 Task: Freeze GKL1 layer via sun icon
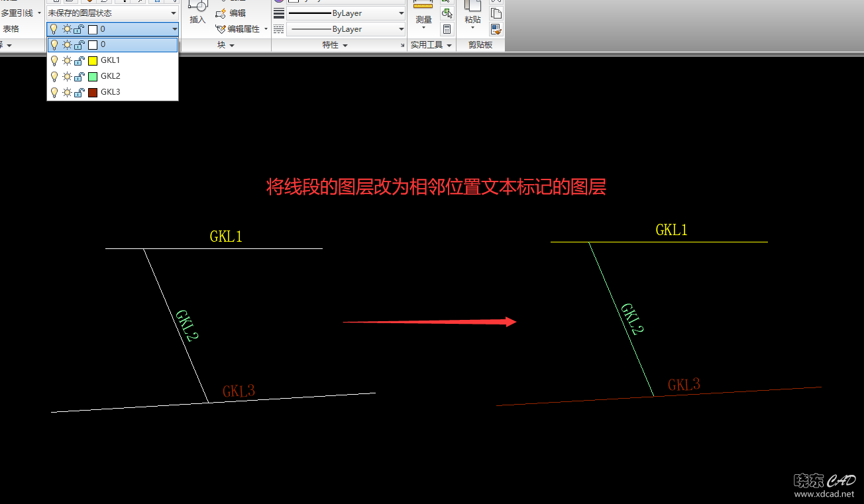(x=67, y=60)
